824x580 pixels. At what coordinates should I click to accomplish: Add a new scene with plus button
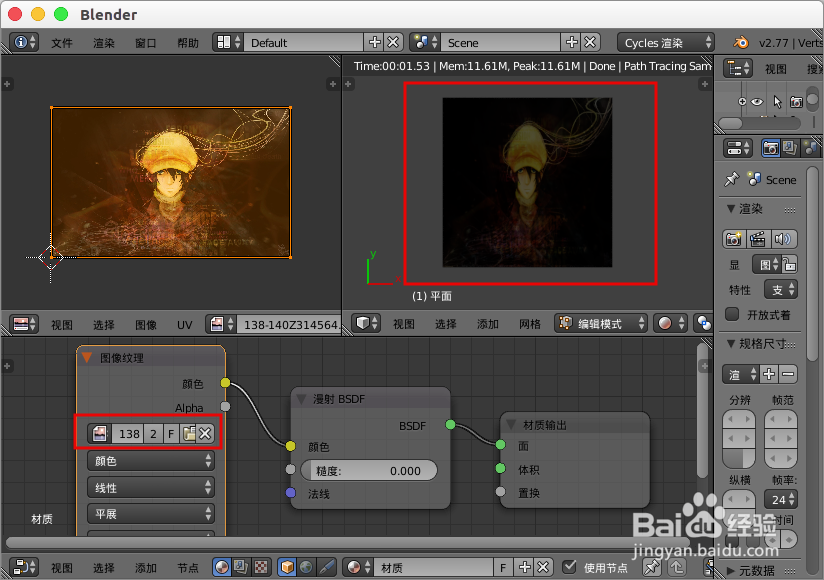(x=571, y=43)
